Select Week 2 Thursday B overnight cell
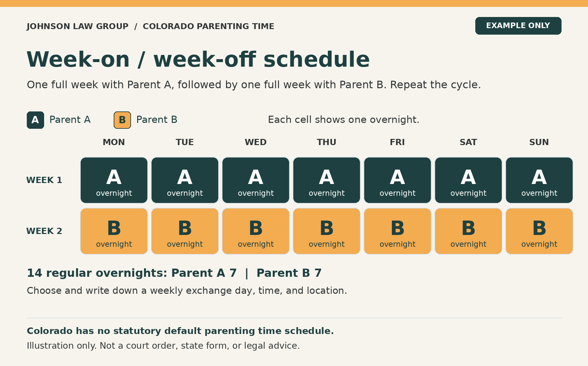 coord(327,231)
